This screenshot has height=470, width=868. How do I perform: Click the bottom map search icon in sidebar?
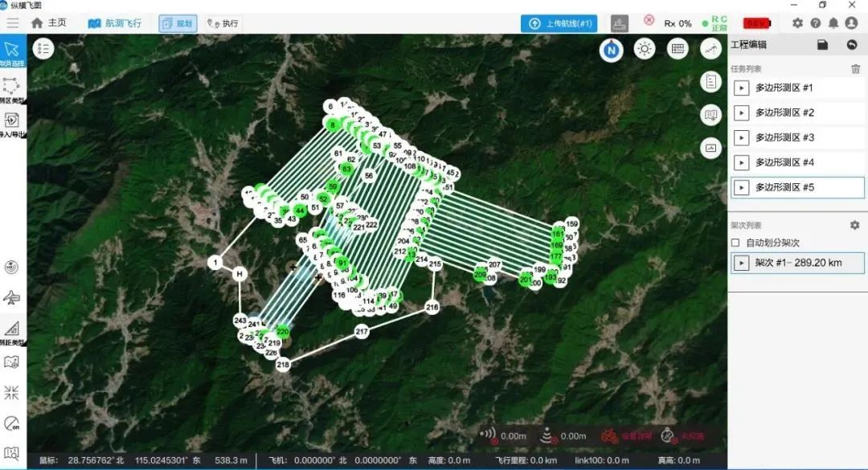click(11, 453)
